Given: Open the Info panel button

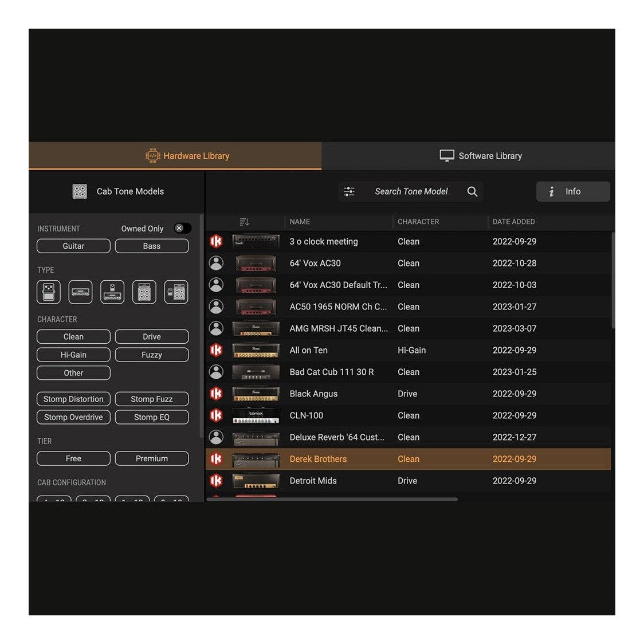Looking at the screenshot, I should coord(572,191).
